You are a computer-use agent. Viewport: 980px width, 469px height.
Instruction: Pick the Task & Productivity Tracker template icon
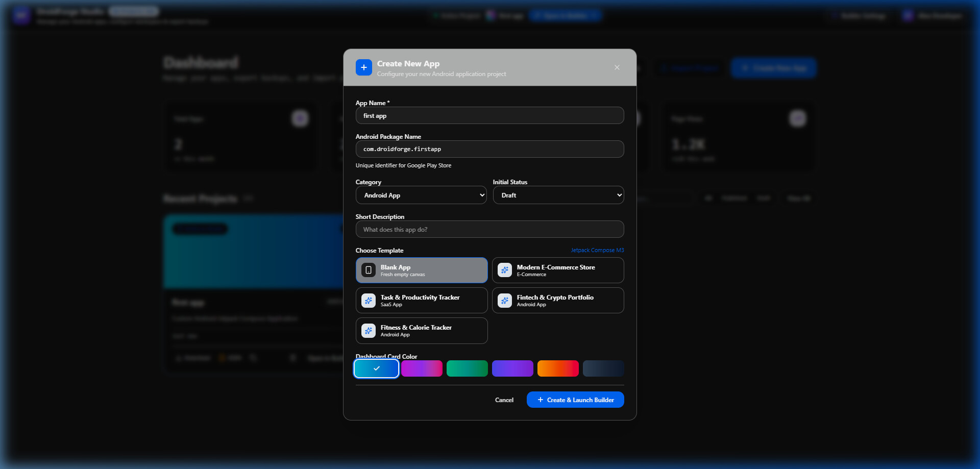click(x=369, y=300)
